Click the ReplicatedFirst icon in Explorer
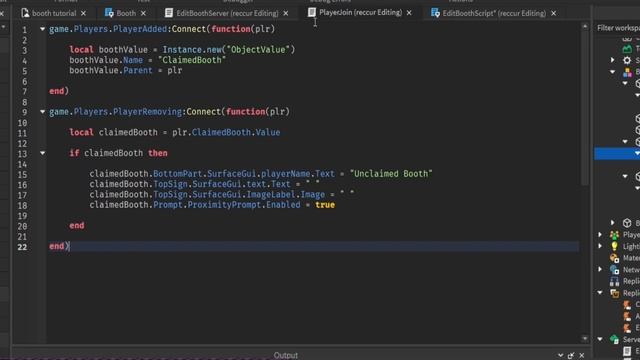Viewport: 640px width, 360px height. pyautogui.click(x=614, y=281)
